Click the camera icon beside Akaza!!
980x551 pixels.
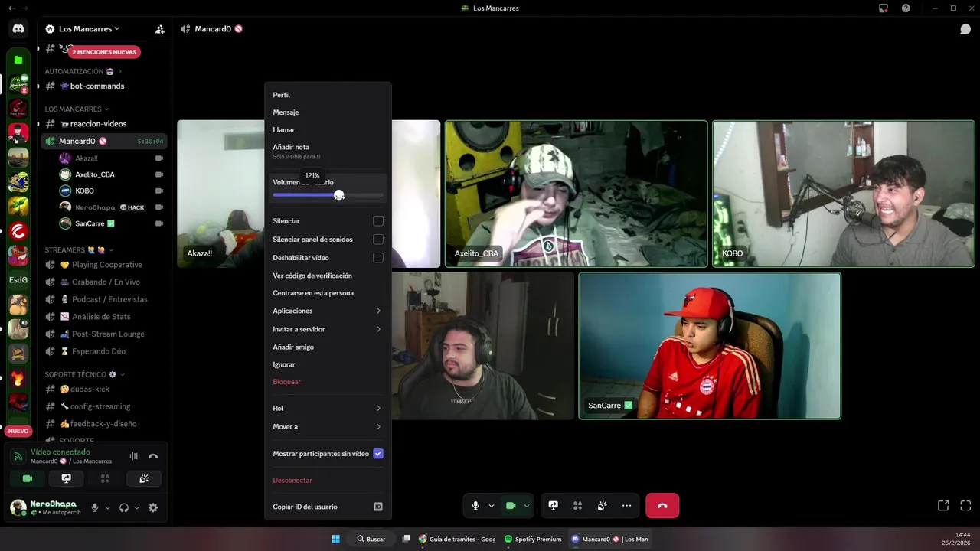(159, 158)
